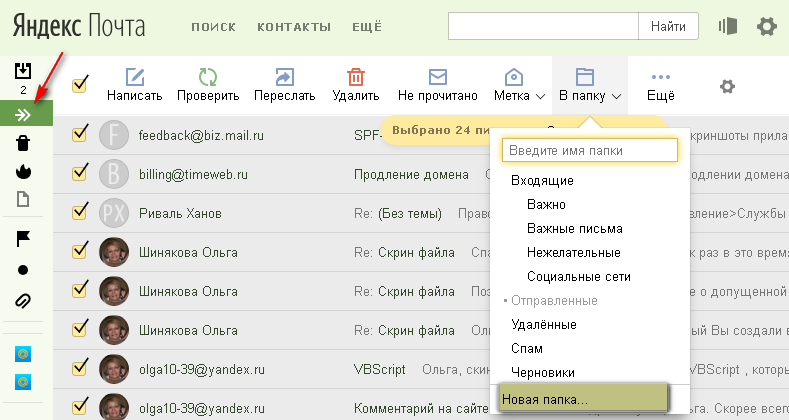Open the second connected mailbox @ icon
This screenshot has width=789, height=420.
tap(23, 382)
